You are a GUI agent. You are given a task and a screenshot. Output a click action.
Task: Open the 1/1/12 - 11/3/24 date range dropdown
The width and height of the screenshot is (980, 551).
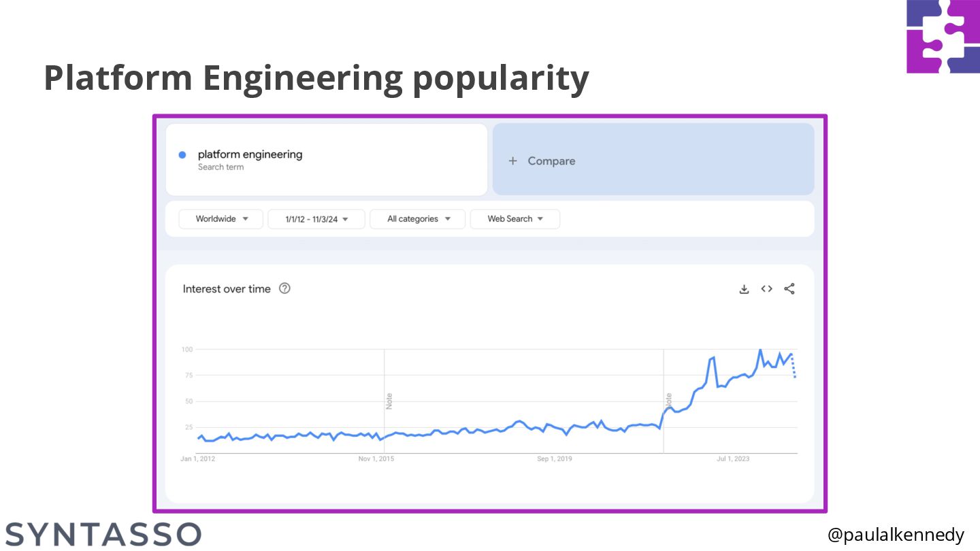click(x=316, y=219)
